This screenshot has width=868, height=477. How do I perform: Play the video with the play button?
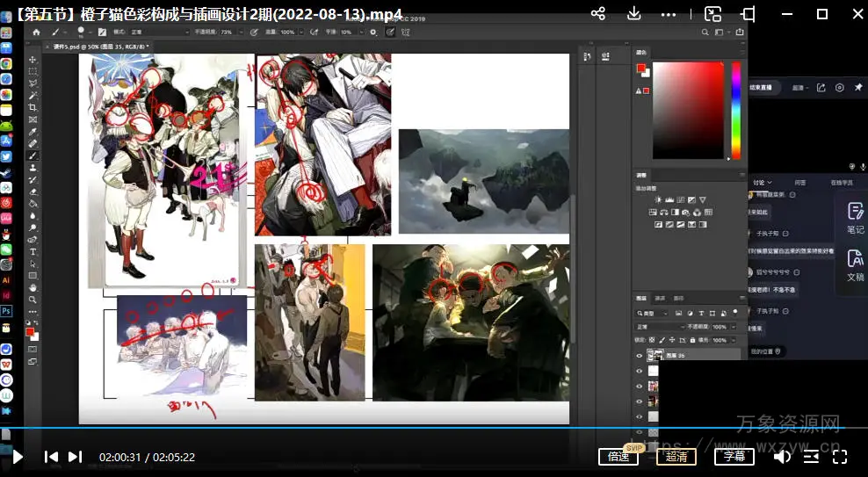[18, 457]
